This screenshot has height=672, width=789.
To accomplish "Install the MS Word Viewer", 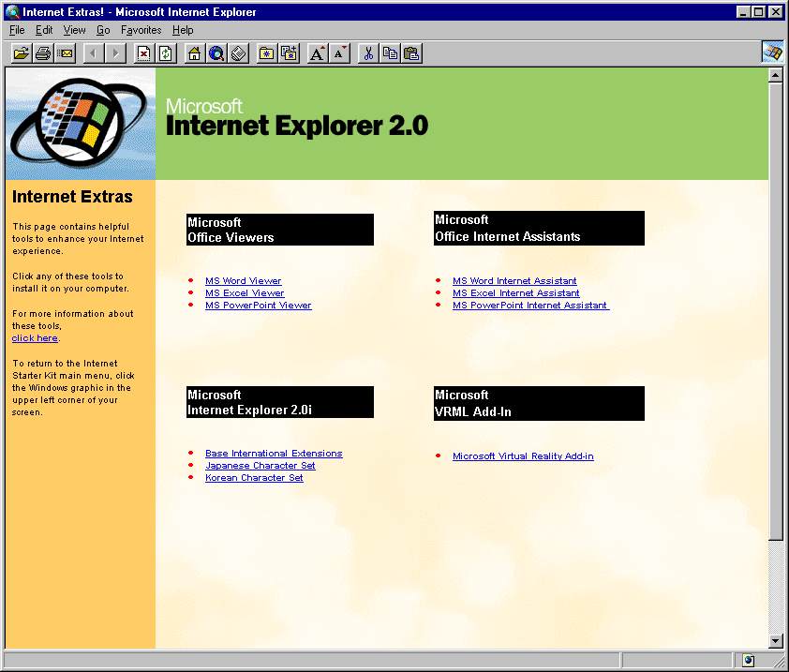I will pyautogui.click(x=243, y=281).
